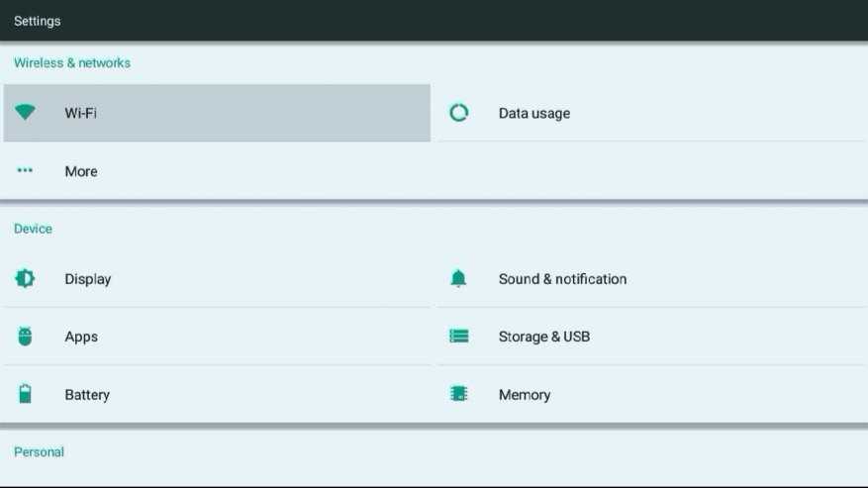Click the Display brightness icon
The width and height of the screenshot is (868, 488).
click(x=25, y=279)
